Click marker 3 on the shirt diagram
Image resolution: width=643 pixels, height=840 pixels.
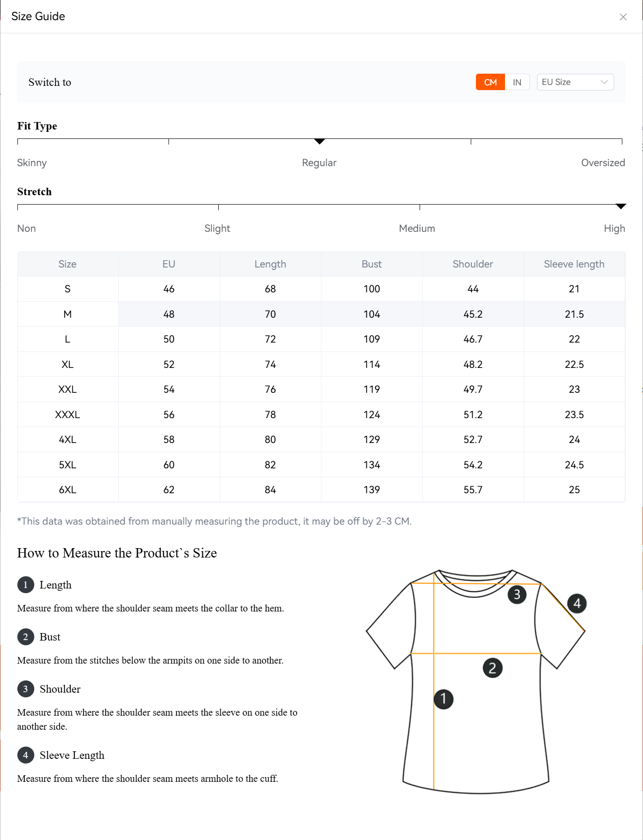[x=517, y=595]
